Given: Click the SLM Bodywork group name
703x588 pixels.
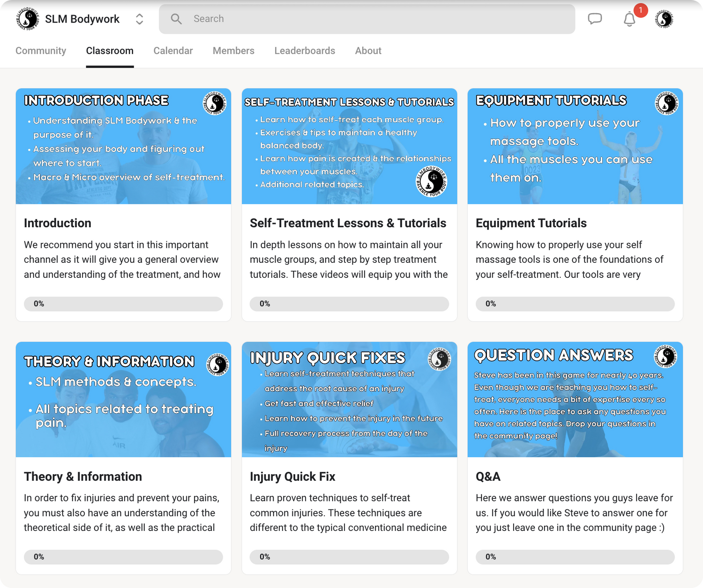Looking at the screenshot, I should (82, 19).
